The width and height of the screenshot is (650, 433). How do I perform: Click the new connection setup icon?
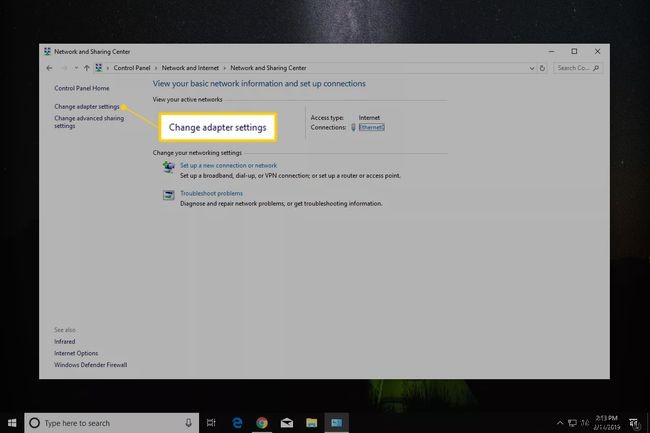point(168,167)
